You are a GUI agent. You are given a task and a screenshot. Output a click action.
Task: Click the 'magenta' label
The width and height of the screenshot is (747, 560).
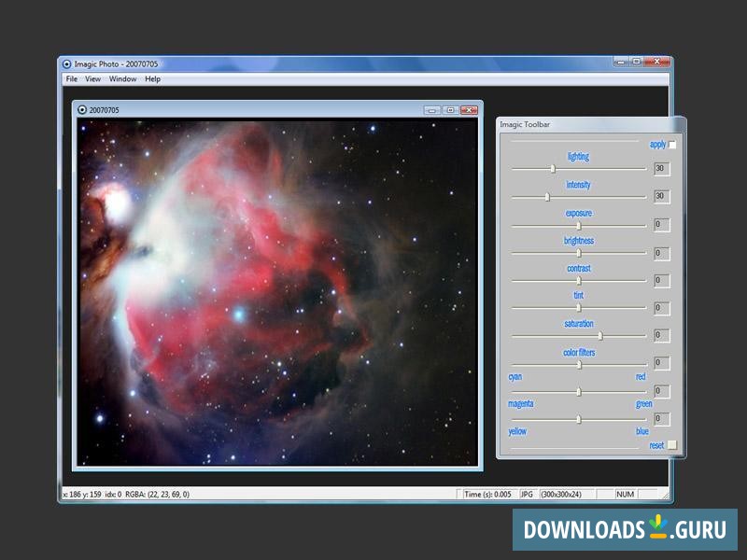[x=521, y=404]
